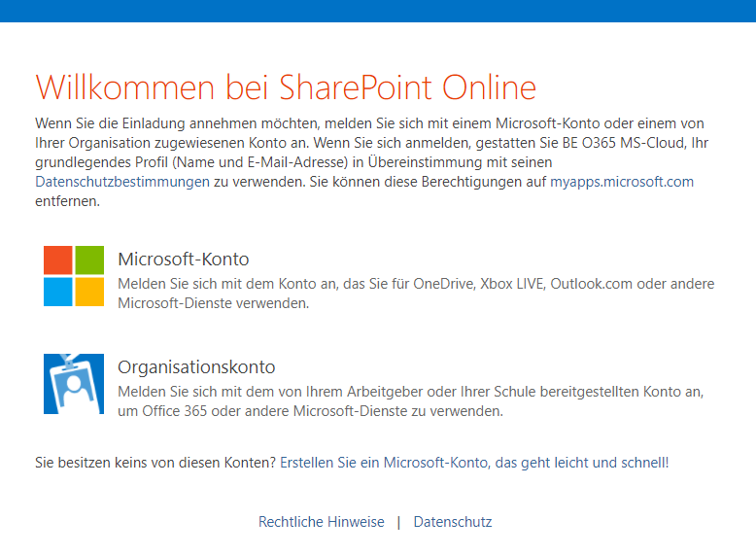Click the red square of Microsoft logo
The width and height of the screenshot is (756, 555).
pyautogui.click(x=58, y=260)
